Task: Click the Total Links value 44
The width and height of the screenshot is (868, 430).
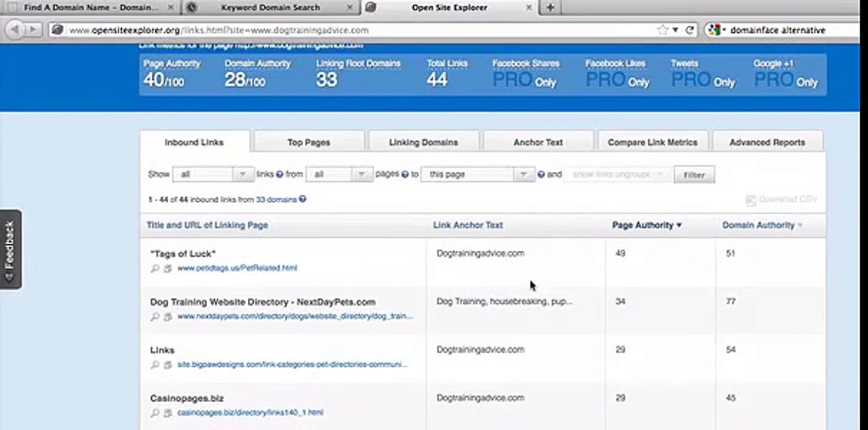Action: pyautogui.click(x=437, y=79)
